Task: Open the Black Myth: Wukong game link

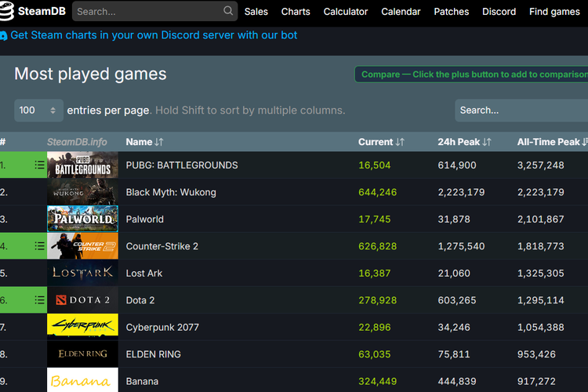Action: tap(171, 192)
